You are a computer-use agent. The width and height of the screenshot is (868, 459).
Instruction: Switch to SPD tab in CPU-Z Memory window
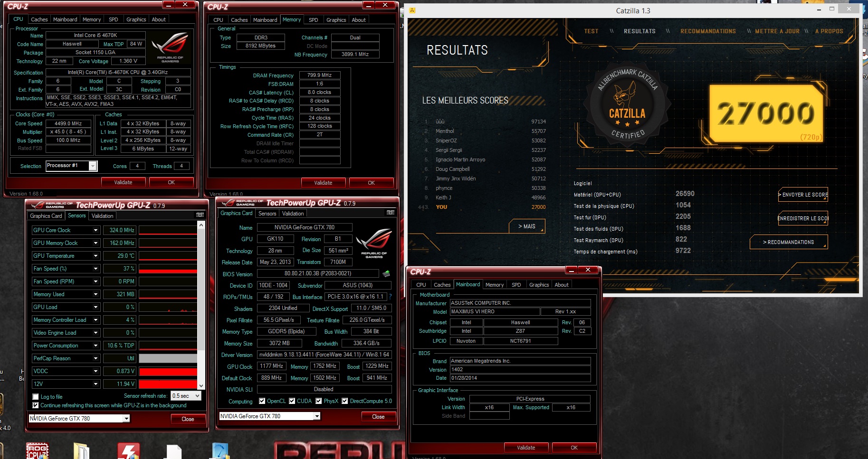click(x=313, y=20)
